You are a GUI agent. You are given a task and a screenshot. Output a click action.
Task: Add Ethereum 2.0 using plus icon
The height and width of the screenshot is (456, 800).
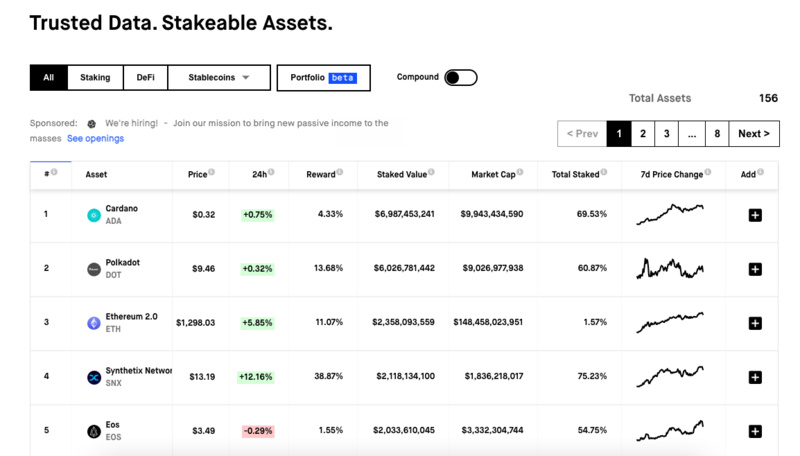click(755, 323)
